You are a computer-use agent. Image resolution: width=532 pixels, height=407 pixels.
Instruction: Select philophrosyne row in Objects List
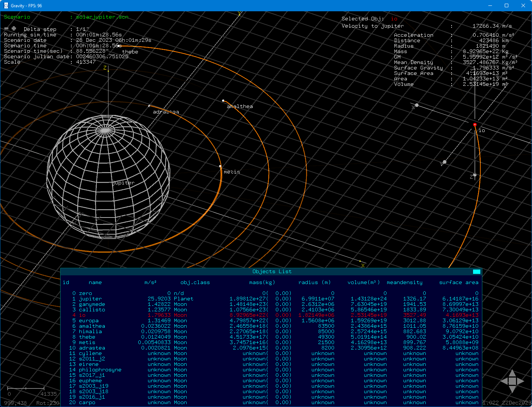pos(271,370)
